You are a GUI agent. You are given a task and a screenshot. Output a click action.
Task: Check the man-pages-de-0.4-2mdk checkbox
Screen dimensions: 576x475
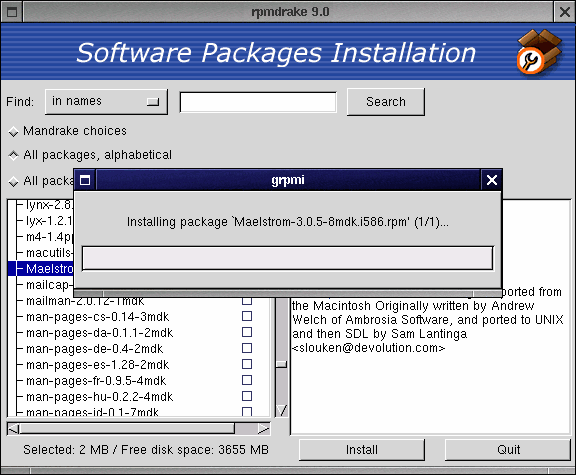(247, 348)
